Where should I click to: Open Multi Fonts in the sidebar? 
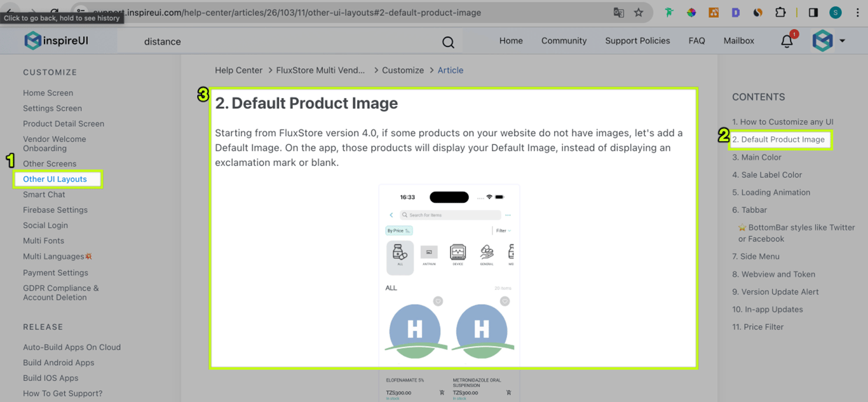pos(43,240)
